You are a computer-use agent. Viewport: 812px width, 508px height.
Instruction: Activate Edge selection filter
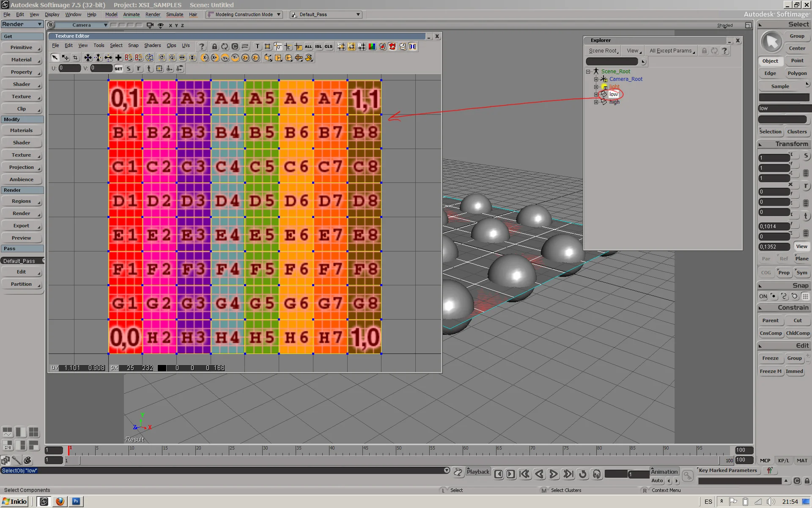770,73
